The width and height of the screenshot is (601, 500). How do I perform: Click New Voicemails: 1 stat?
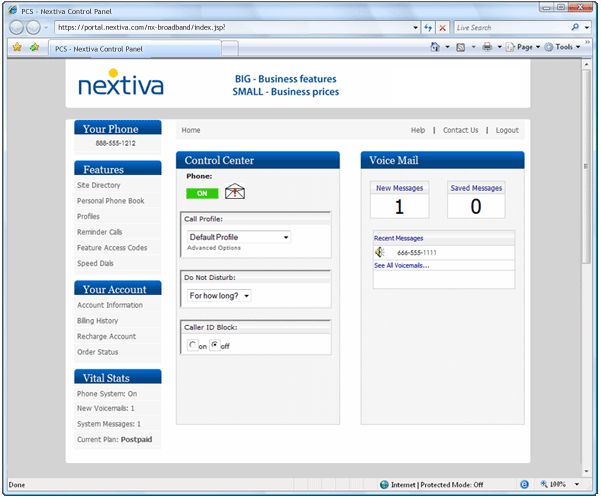105,408
